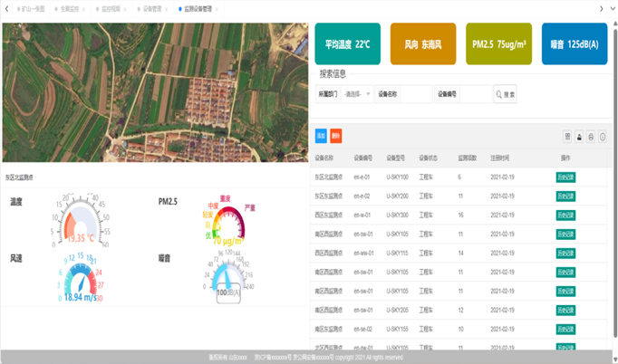This screenshot has width=618, height=364.
Task: Click the magnifier 搜索 search button
Action: coord(505,94)
